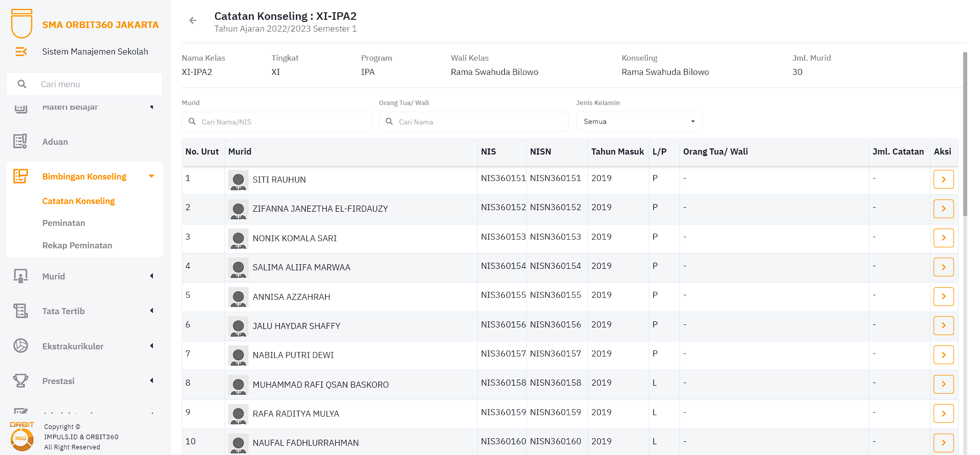Expand the Tata Tertib menu arrow

coord(151,311)
